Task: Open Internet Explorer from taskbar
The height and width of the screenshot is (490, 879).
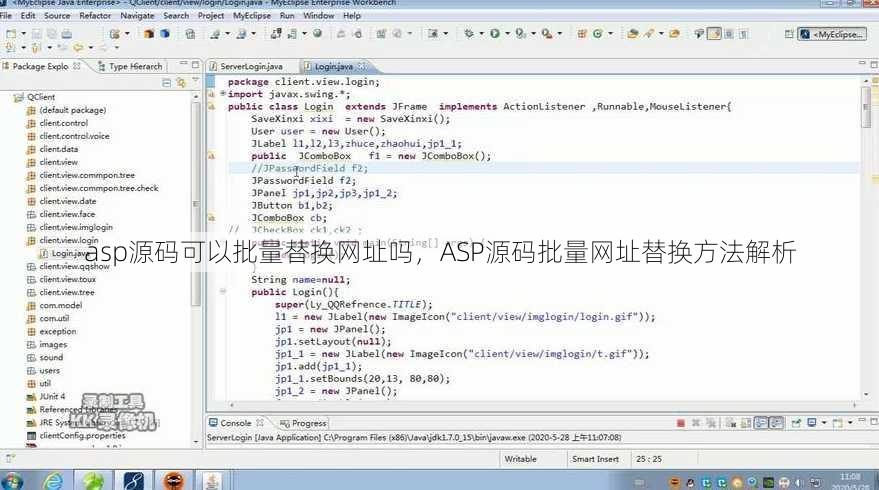Action: coord(54,481)
